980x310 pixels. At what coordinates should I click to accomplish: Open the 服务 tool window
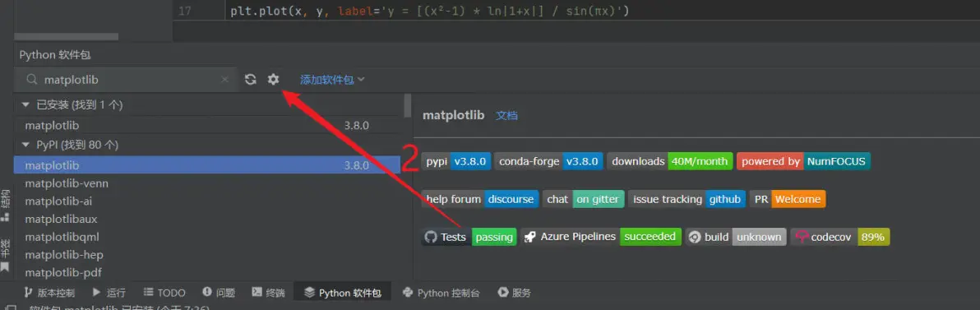(515, 293)
